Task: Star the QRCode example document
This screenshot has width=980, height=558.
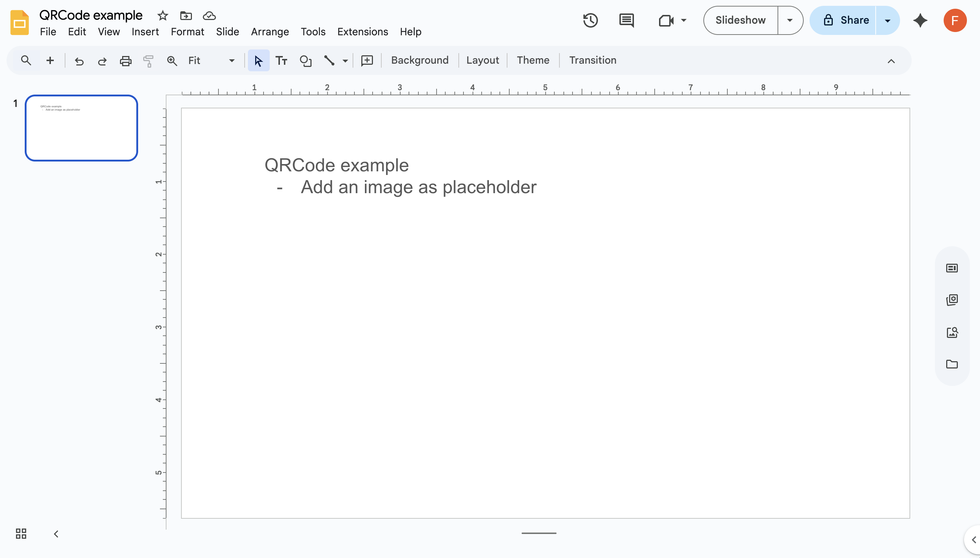Action: point(163,16)
